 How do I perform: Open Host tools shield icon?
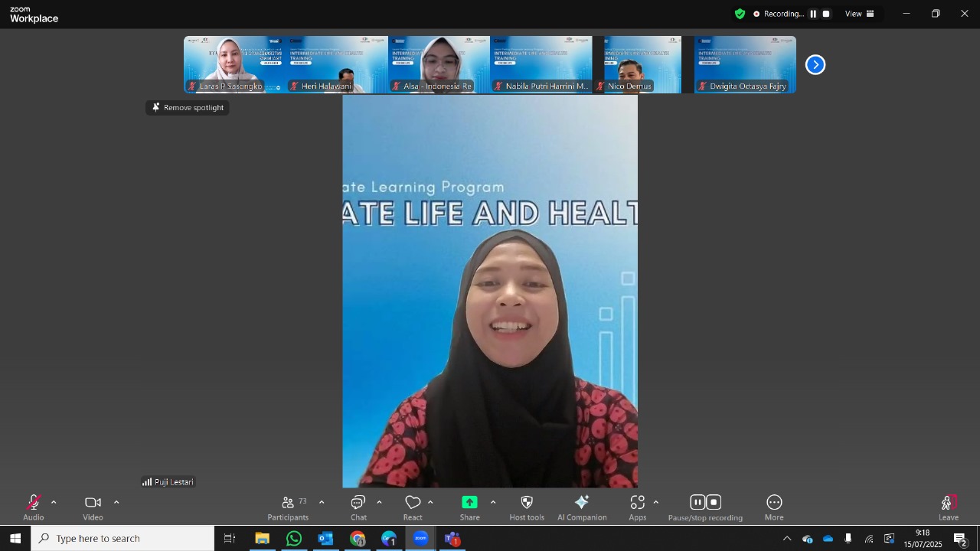[527, 503]
